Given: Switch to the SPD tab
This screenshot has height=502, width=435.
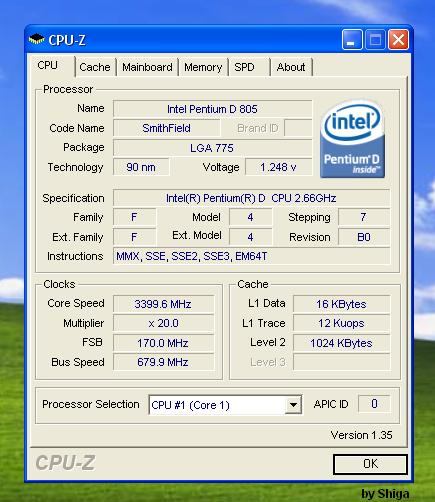Looking at the screenshot, I should pyautogui.click(x=249, y=67).
